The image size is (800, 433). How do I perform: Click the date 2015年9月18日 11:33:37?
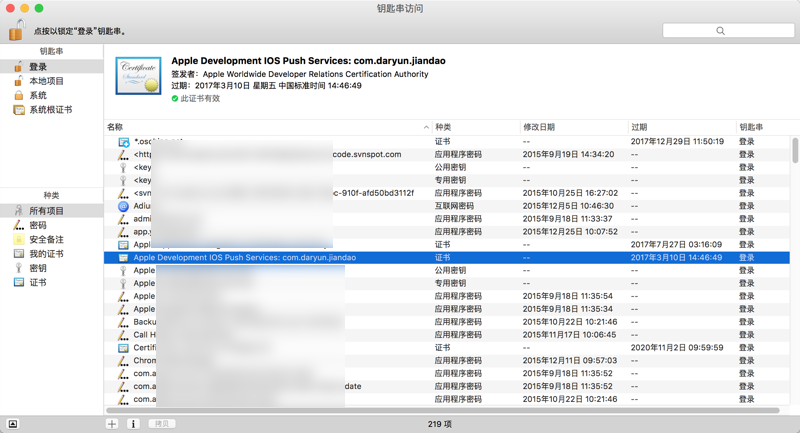[567, 219]
